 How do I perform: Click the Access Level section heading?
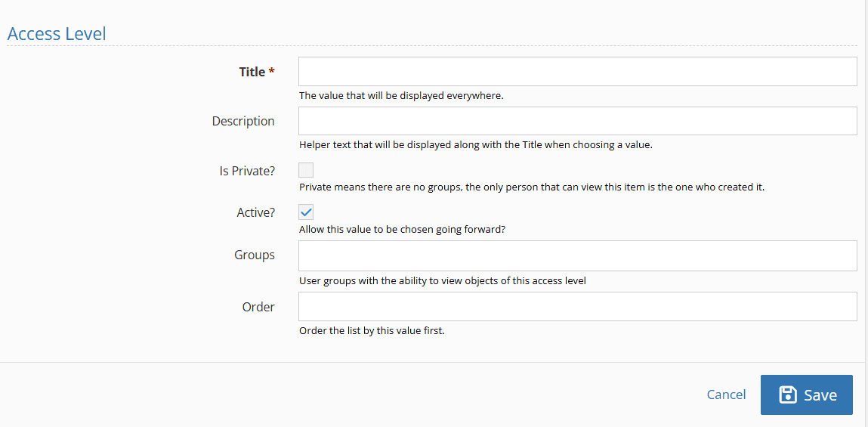click(57, 34)
